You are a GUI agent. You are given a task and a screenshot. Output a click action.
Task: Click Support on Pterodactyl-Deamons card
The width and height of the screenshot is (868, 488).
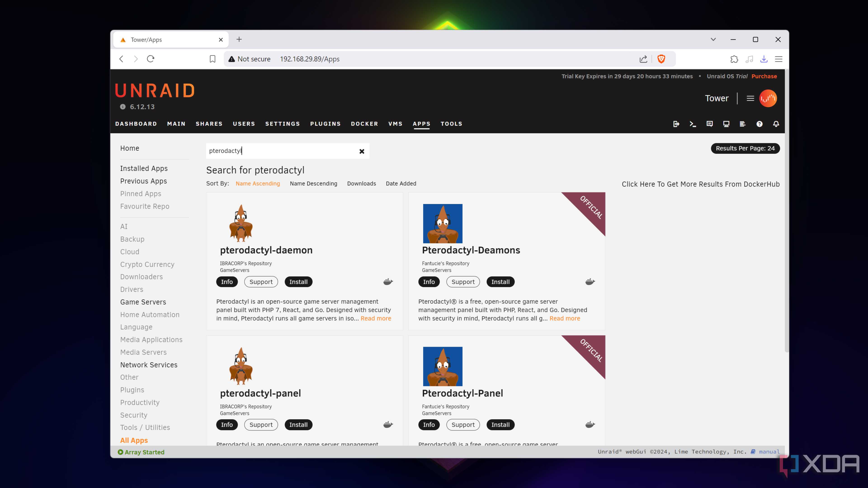(x=463, y=282)
